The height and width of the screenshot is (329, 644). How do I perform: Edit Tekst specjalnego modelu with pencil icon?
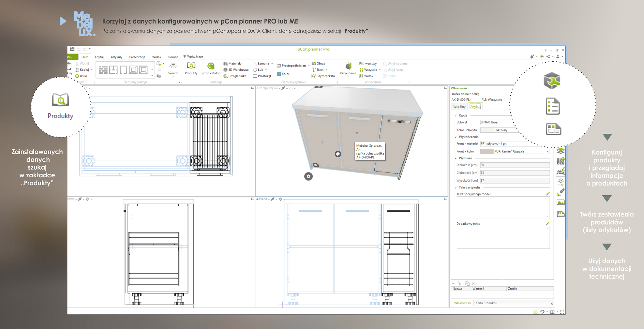(548, 194)
